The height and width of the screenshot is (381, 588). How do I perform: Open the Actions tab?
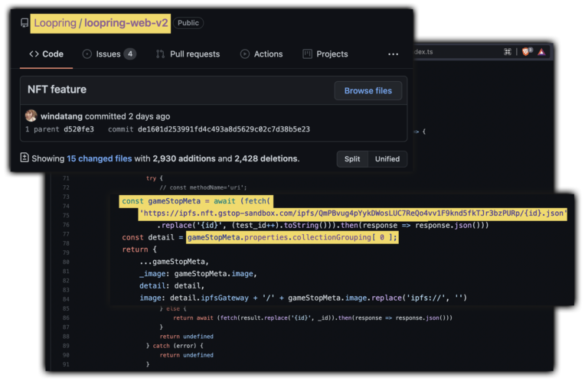point(261,54)
